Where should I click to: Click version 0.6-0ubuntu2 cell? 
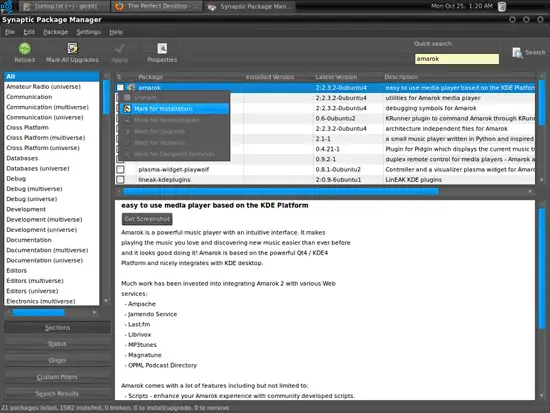point(335,118)
